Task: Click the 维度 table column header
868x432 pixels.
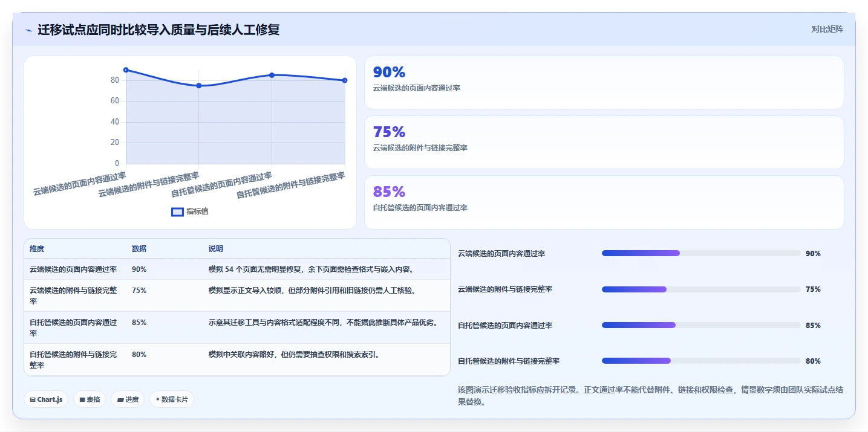Action: click(37, 249)
